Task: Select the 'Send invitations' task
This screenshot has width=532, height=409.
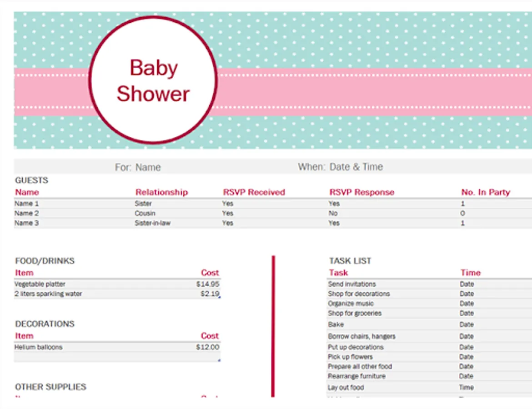Action: click(352, 284)
